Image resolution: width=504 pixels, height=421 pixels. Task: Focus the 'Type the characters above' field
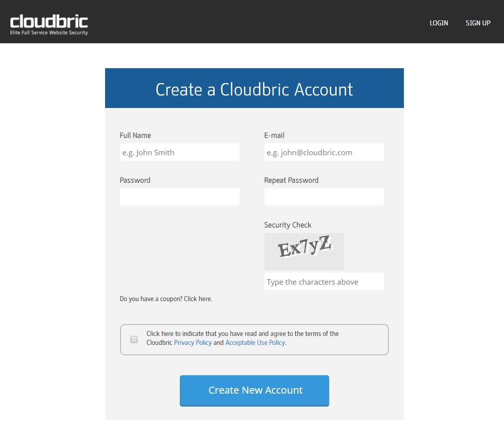pyautogui.click(x=324, y=282)
